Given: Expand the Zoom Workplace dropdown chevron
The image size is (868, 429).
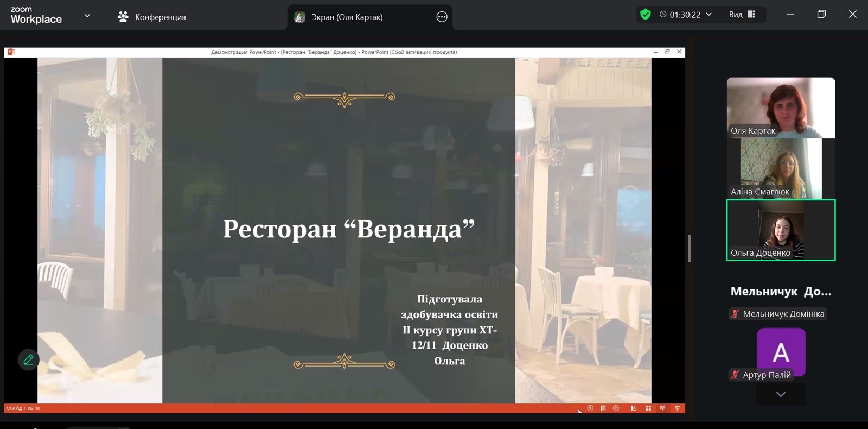Looking at the screenshot, I should (x=87, y=16).
